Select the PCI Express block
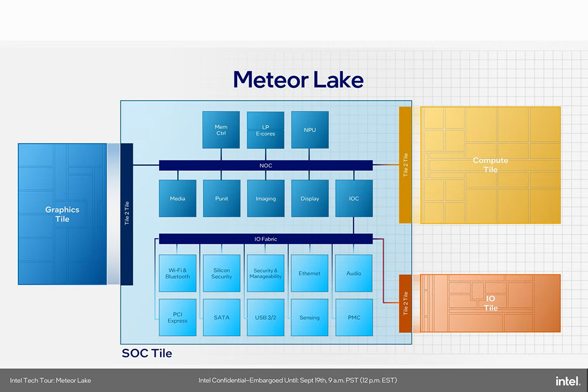Viewport: 588px width, 392px height. pos(177,317)
